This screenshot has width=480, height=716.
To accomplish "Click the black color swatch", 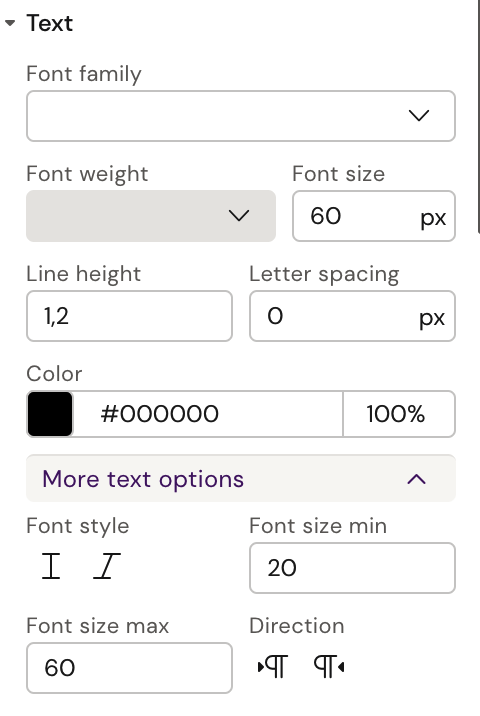I will pos(50,414).
